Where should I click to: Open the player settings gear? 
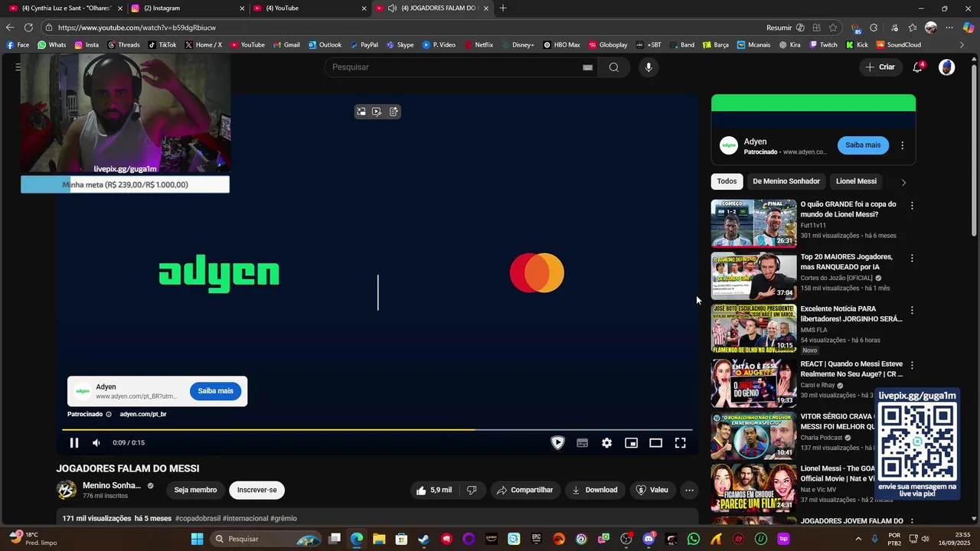pos(606,442)
